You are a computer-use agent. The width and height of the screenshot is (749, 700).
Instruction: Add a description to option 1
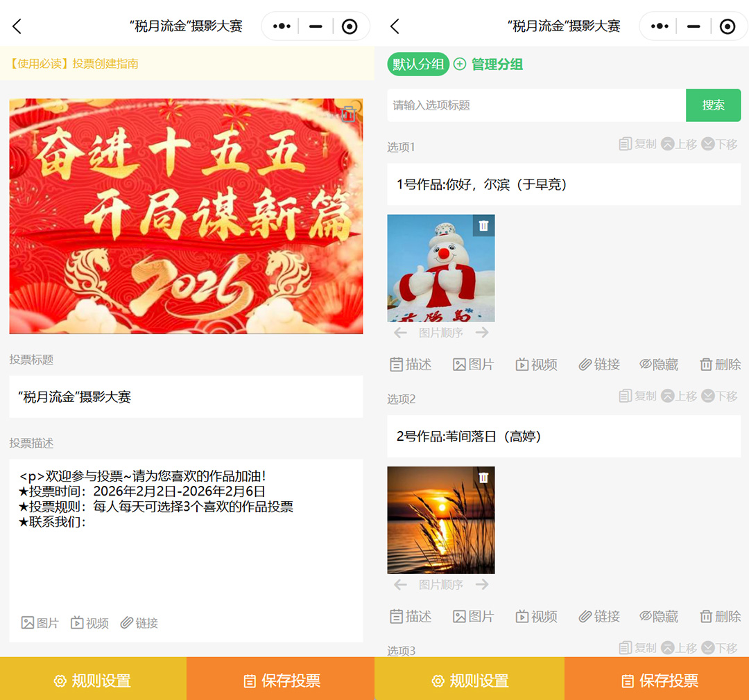click(x=411, y=365)
